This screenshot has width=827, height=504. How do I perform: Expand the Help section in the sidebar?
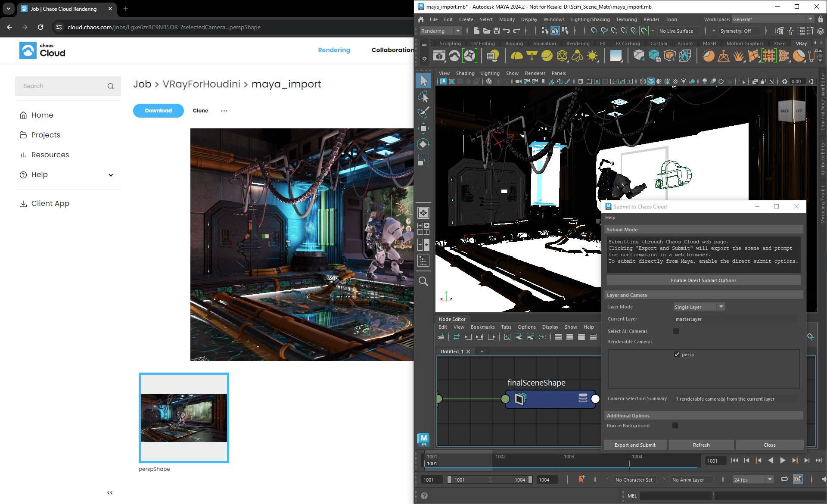[111, 175]
